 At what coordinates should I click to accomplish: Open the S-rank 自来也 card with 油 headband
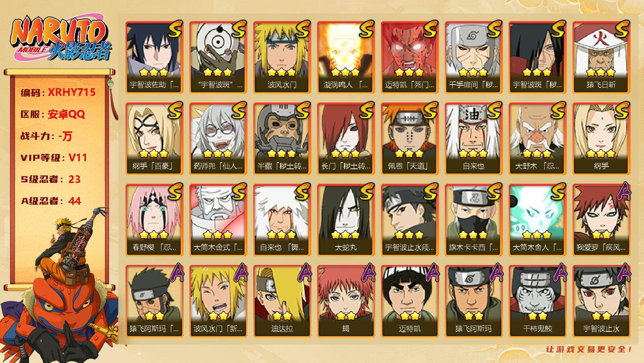tap(473, 139)
